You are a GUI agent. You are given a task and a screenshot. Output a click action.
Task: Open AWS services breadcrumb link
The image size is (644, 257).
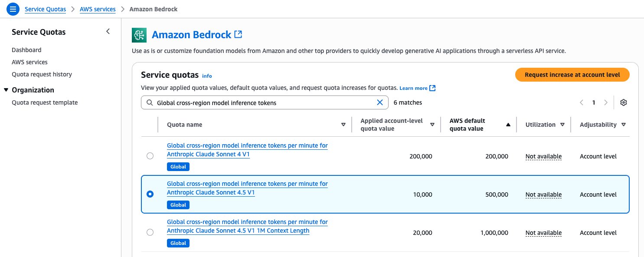pyautogui.click(x=98, y=9)
